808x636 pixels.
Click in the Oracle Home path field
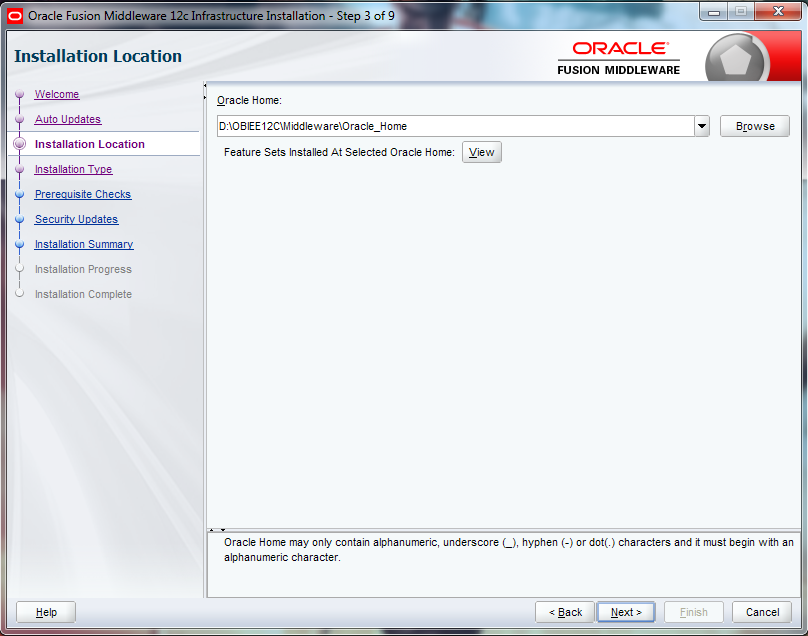[x=456, y=126]
